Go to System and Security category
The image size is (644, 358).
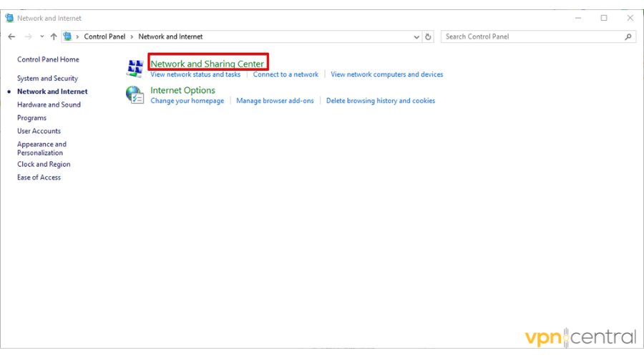(47, 79)
